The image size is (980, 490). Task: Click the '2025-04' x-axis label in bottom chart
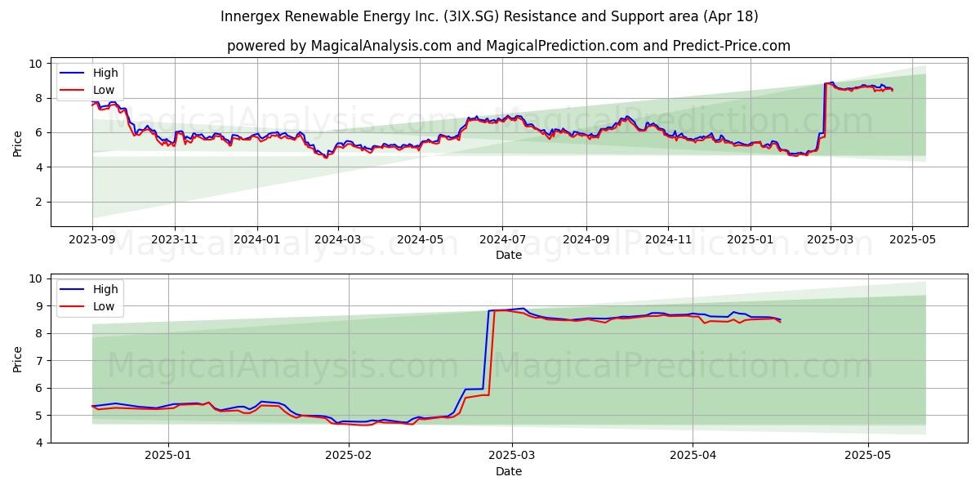click(693, 457)
